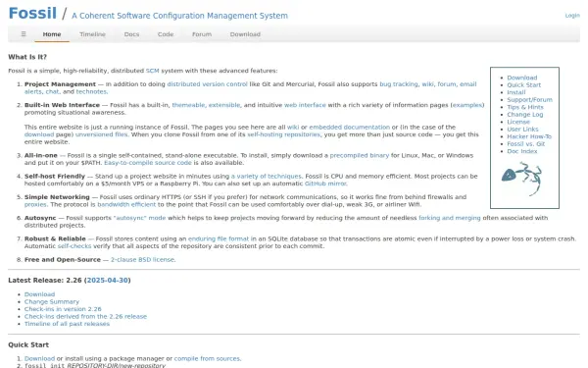This screenshot has height=368, width=588.
Task: Open the hamburger menu icon
Action: click(24, 34)
